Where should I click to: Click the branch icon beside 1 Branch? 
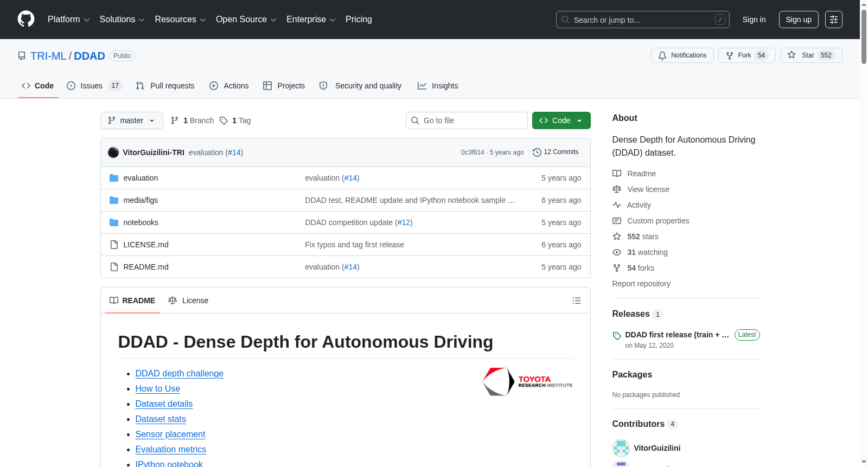[175, 120]
